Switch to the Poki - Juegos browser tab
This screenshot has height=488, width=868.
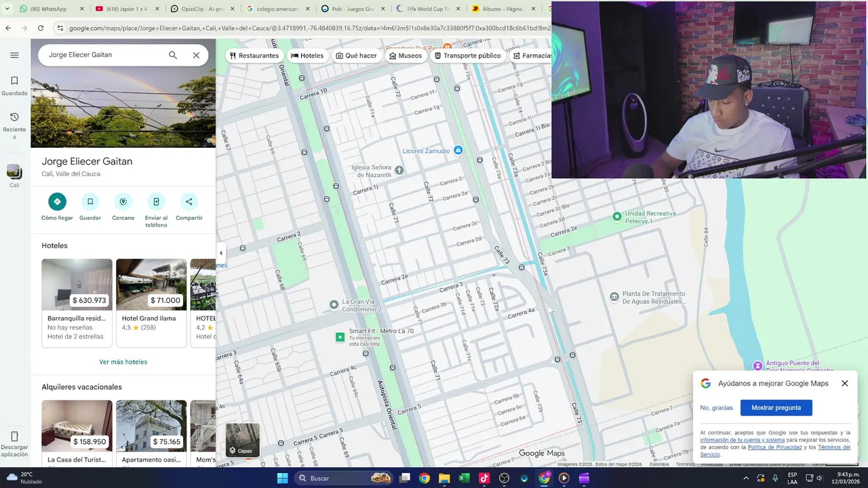click(x=353, y=9)
